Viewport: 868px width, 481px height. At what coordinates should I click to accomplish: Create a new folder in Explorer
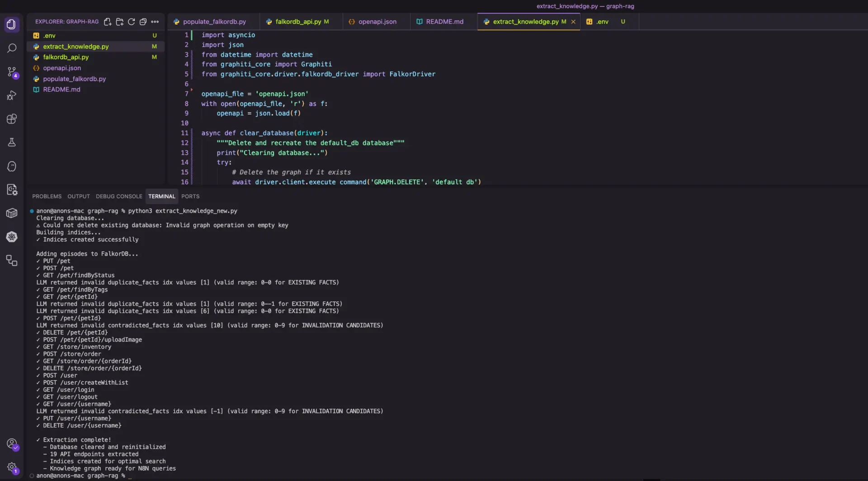119,21
